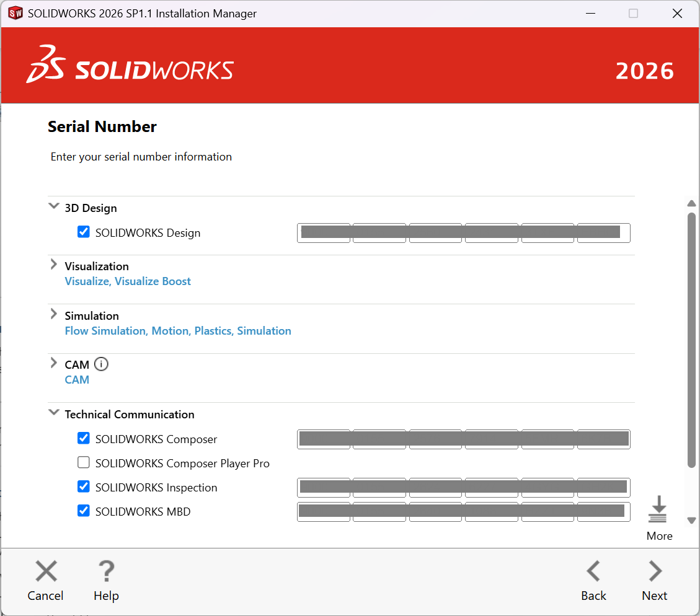Click the scrollbar up arrow

tap(691, 204)
